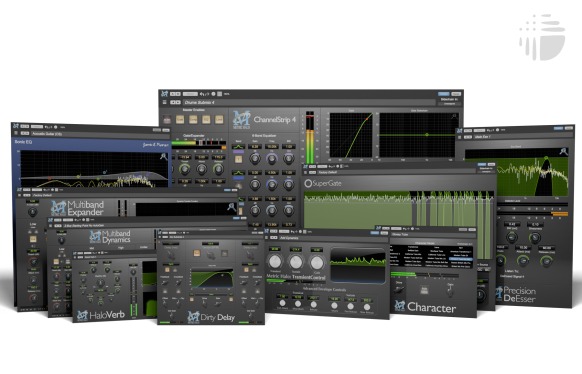The width and height of the screenshot is (582, 374).
Task: Click the Metric Halo logo beside the HaloVerb name
Action: [82, 315]
